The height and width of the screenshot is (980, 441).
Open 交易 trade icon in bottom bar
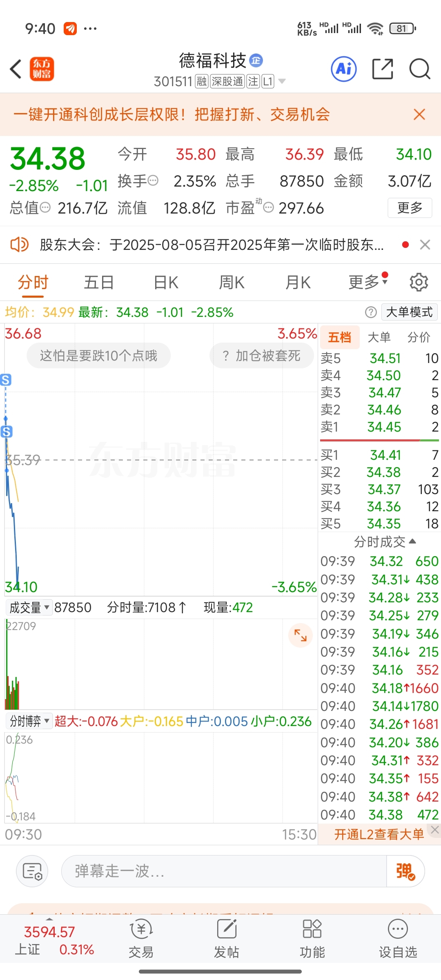[x=141, y=939]
